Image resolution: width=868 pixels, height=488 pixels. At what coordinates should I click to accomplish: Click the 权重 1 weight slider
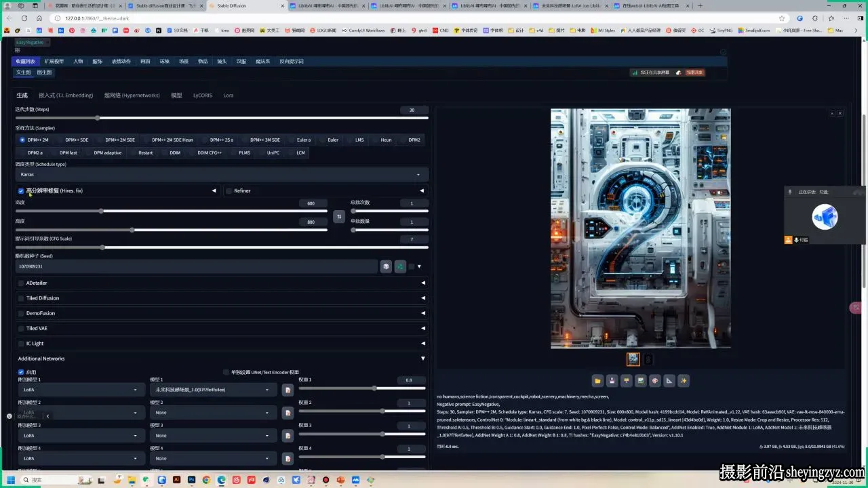click(363, 388)
